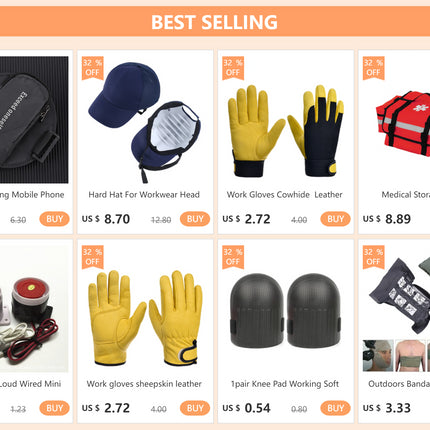Click BUY button for Hard Hat item
Image resolution: width=430 pixels, height=430 pixels.
click(195, 219)
